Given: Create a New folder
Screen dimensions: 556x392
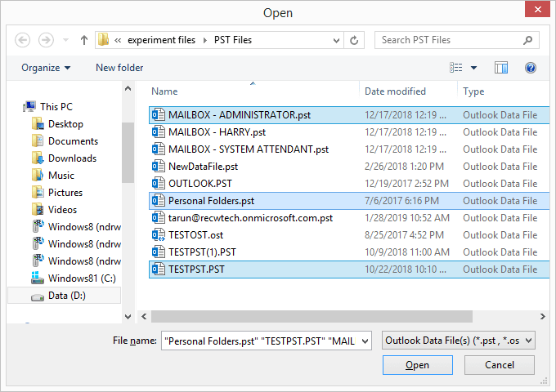Looking at the screenshot, I should [119, 68].
